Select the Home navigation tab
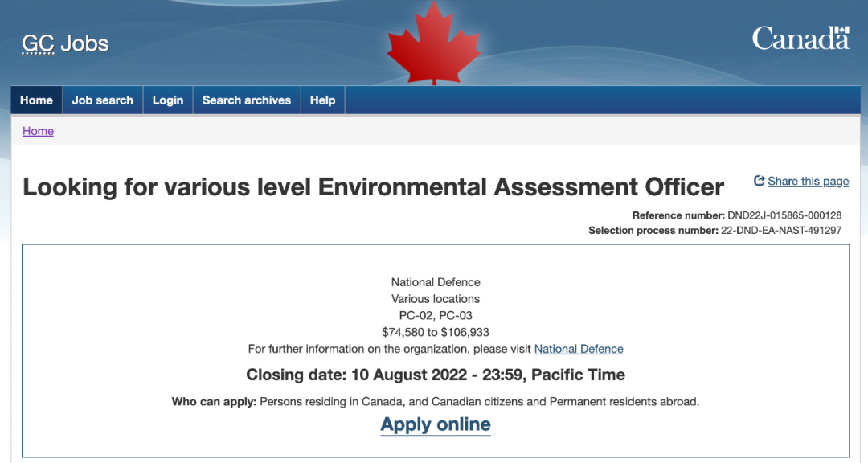This screenshot has height=463, width=868. tap(36, 100)
